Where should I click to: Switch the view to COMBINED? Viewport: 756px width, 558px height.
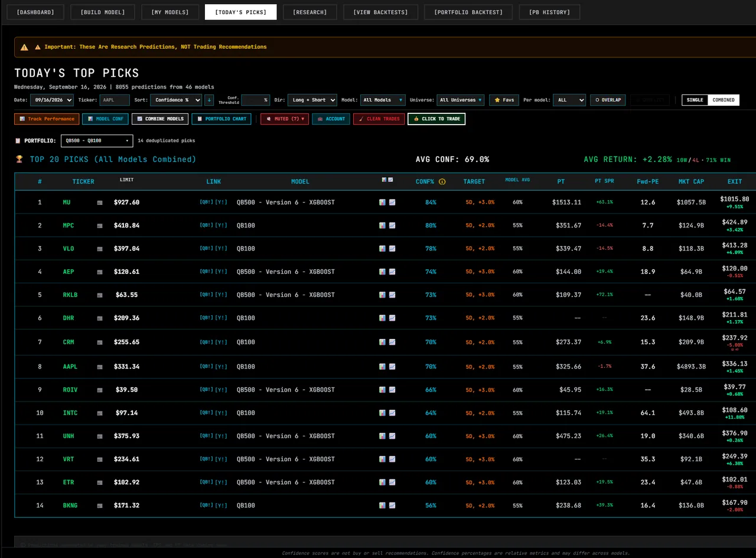(724, 100)
